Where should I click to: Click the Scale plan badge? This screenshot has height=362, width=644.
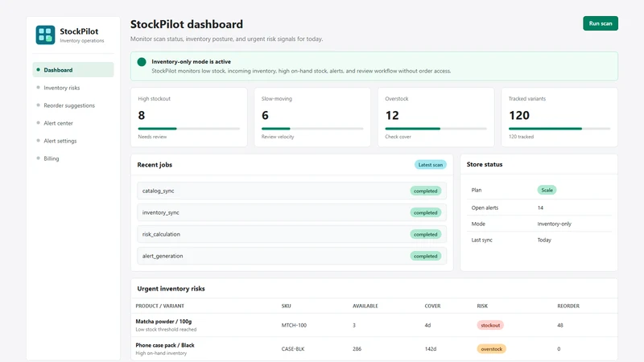click(547, 190)
